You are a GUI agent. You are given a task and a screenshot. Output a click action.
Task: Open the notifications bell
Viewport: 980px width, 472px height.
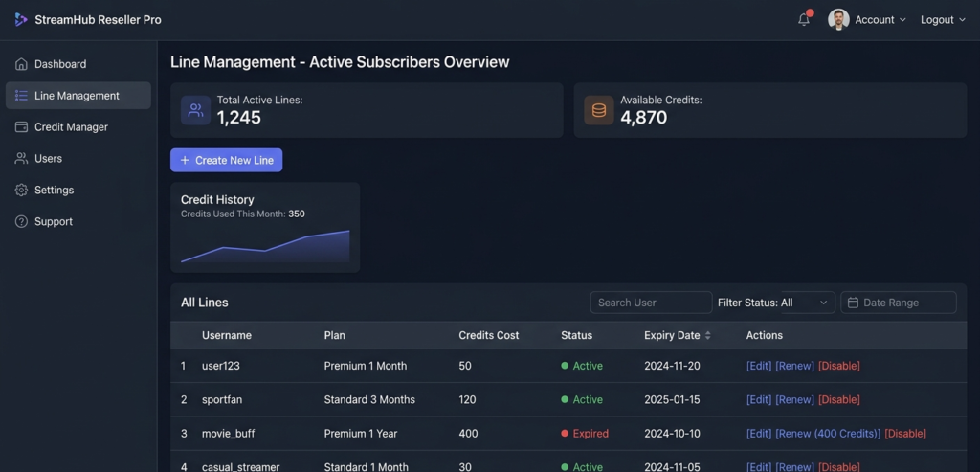pyautogui.click(x=804, y=19)
